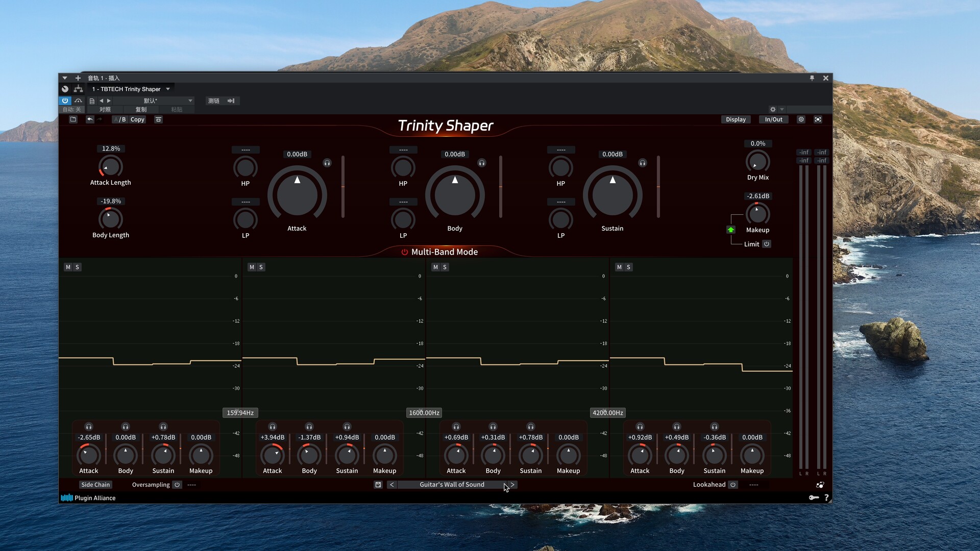Image resolution: width=980 pixels, height=551 pixels.
Task: Mute band 2 with M button
Action: click(x=252, y=267)
